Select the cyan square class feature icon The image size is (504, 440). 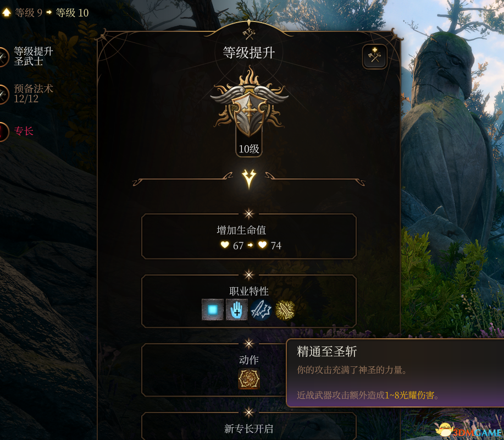(x=213, y=310)
